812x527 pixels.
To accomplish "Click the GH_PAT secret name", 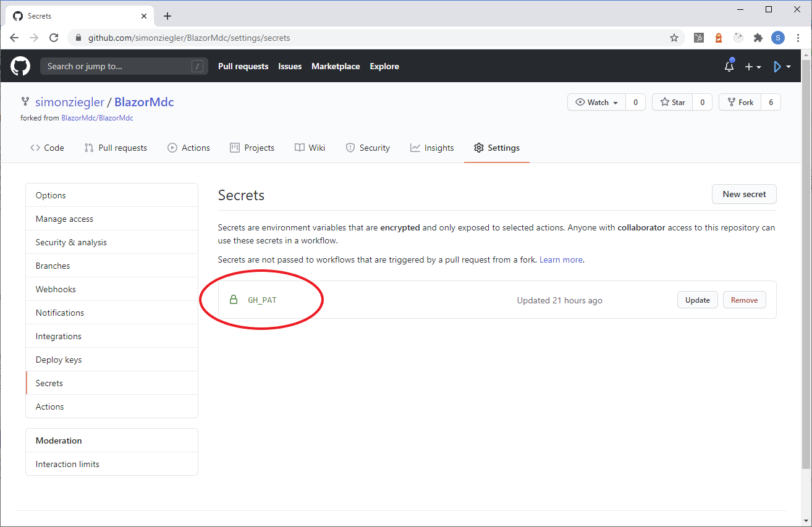I will point(262,300).
